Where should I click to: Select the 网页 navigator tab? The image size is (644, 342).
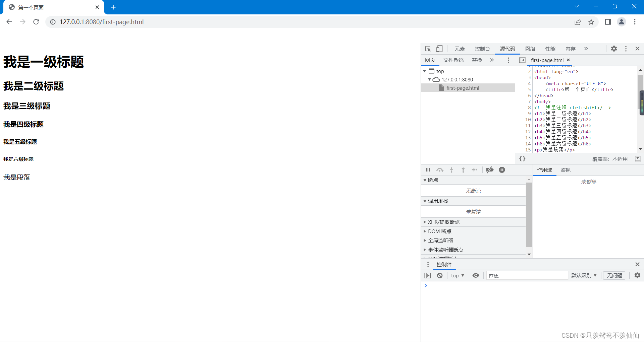[430, 60]
